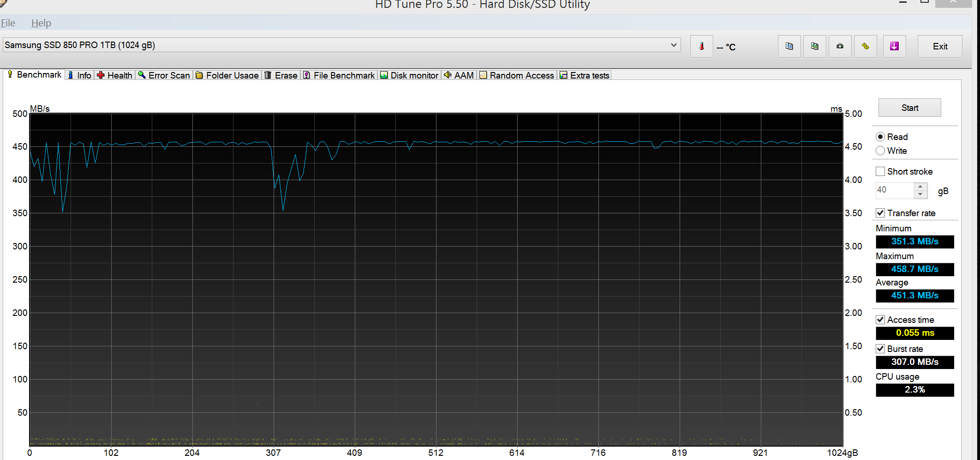Open the File Benchmark tab
980x460 pixels.
pos(339,75)
